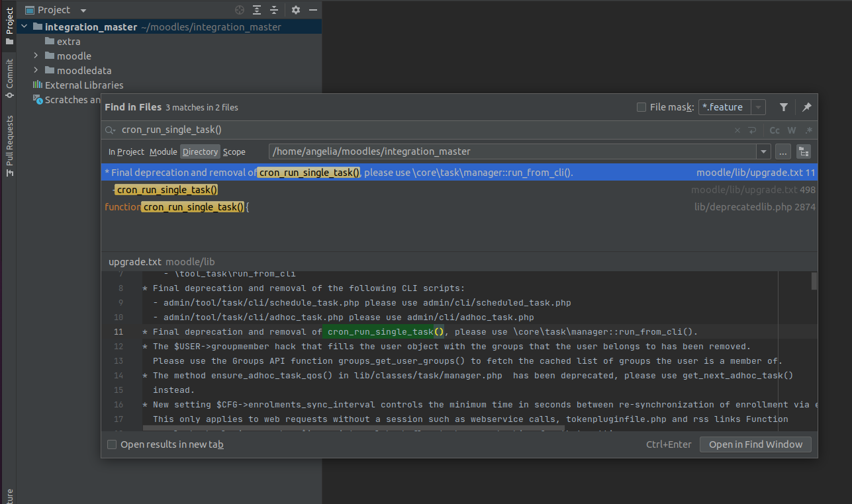Image resolution: width=852 pixels, height=504 pixels.
Task: Click the preview pane horizontal scrollbar
Action: (x=354, y=429)
